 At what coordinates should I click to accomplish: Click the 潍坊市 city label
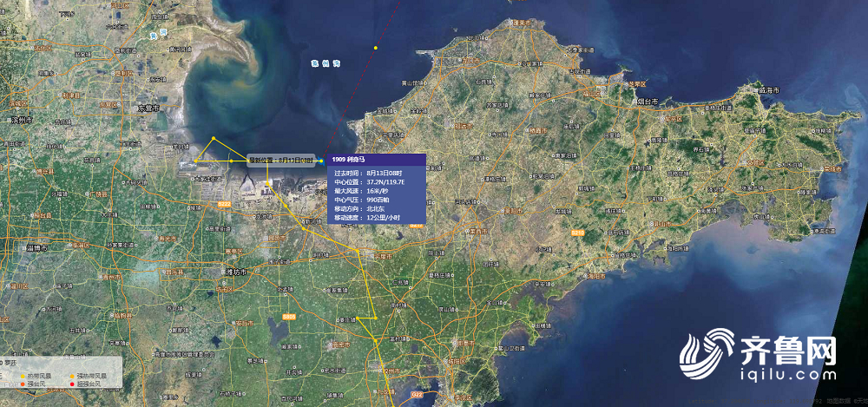pyautogui.click(x=235, y=272)
